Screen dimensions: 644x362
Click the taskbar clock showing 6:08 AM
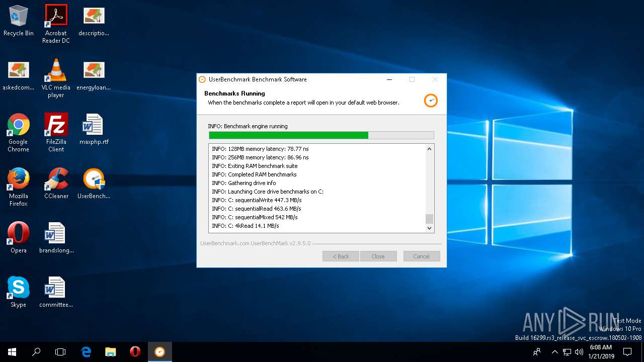tap(601, 352)
